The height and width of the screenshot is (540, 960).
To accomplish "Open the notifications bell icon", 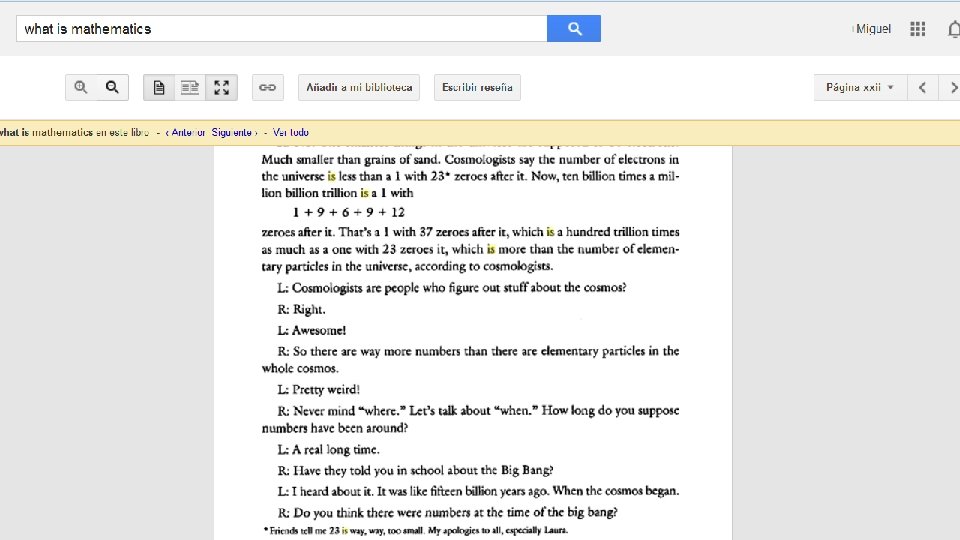I will point(954,29).
